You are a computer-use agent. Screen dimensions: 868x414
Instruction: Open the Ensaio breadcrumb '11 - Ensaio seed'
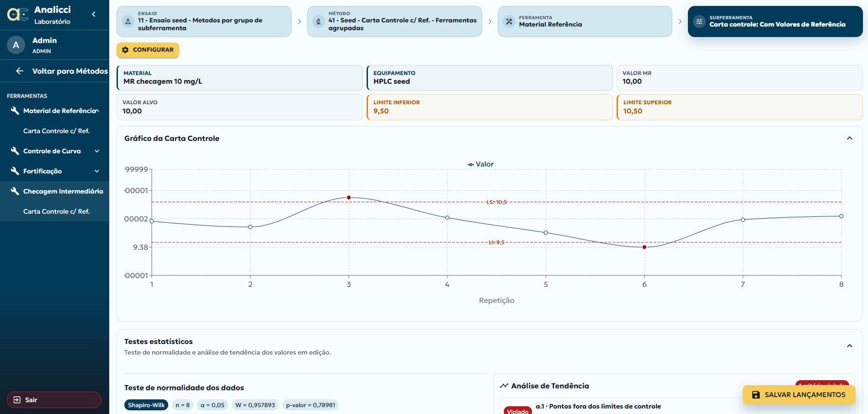pyautogui.click(x=204, y=22)
